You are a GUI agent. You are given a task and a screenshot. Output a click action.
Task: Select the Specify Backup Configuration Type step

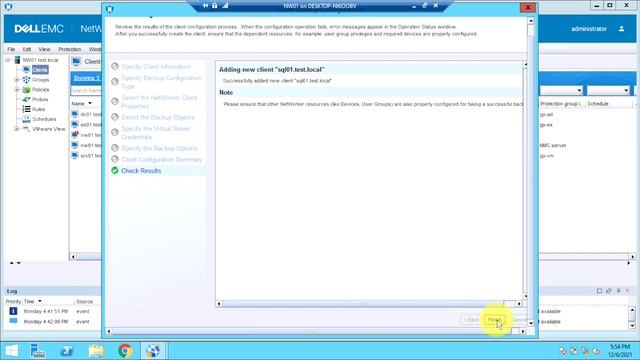point(161,82)
